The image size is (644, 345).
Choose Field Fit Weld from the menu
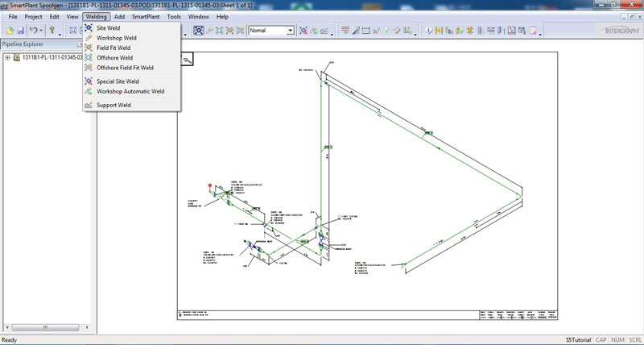tap(131, 48)
